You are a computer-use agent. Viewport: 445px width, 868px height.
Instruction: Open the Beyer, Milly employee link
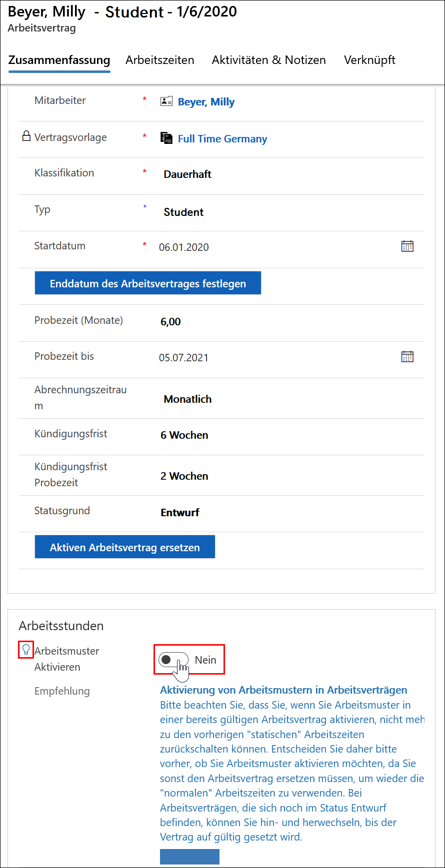pyautogui.click(x=206, y=102)
